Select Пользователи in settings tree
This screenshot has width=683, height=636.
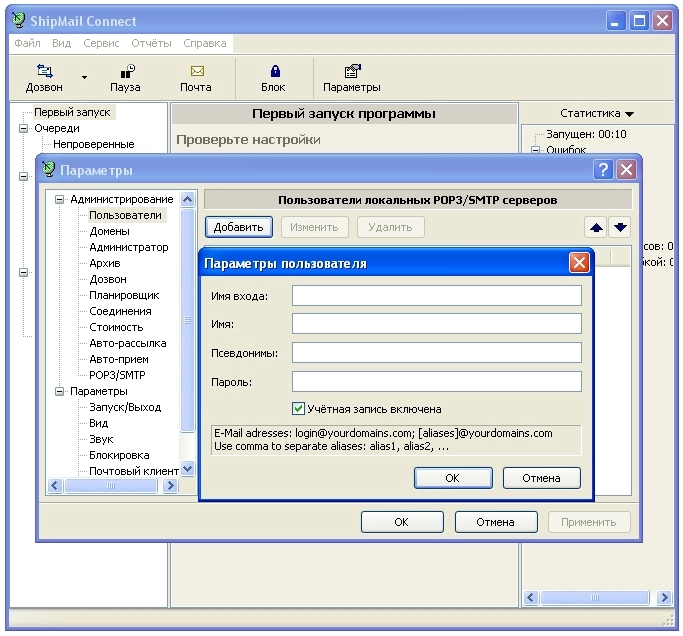coord(125,215)
